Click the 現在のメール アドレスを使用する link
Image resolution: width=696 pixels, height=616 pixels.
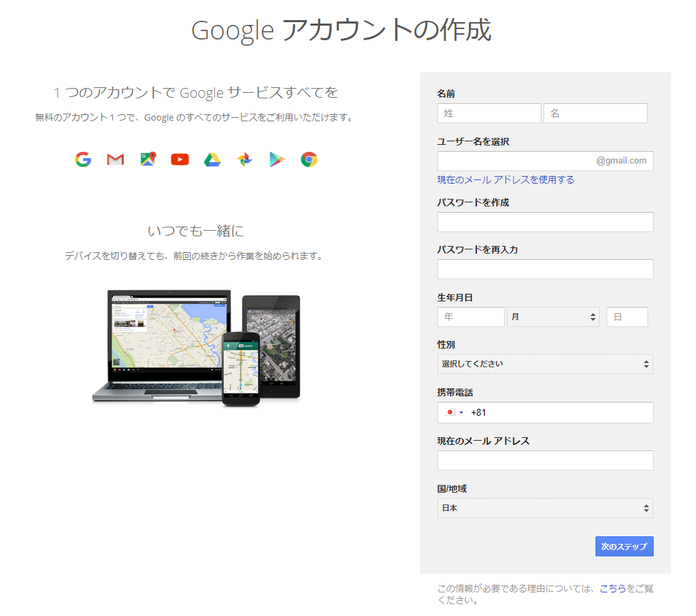[505, 179]
